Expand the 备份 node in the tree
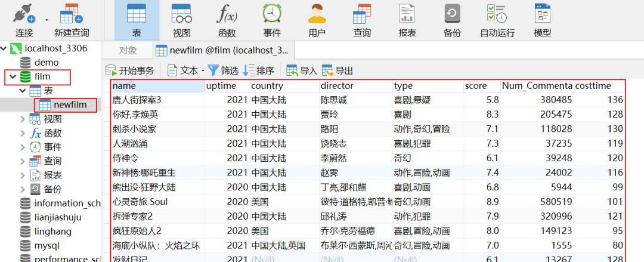Screen dimensions: 644x262 (x=23, y=189)
